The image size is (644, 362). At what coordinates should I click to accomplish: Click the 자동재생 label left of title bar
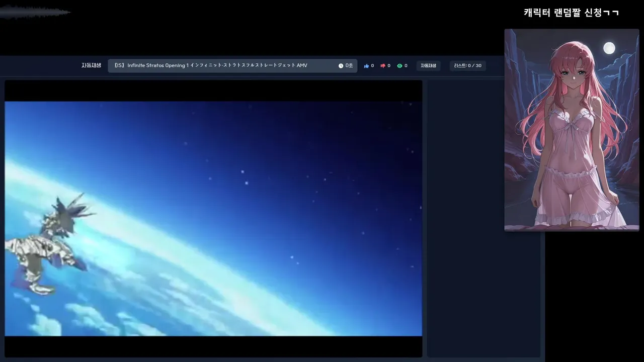point(91,65)
